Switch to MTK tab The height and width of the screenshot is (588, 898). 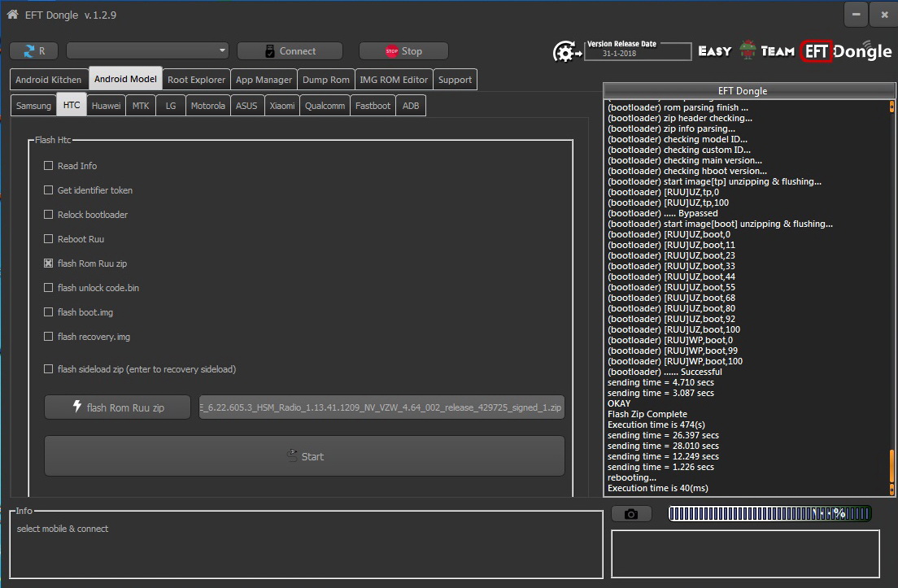click(141, 106)
